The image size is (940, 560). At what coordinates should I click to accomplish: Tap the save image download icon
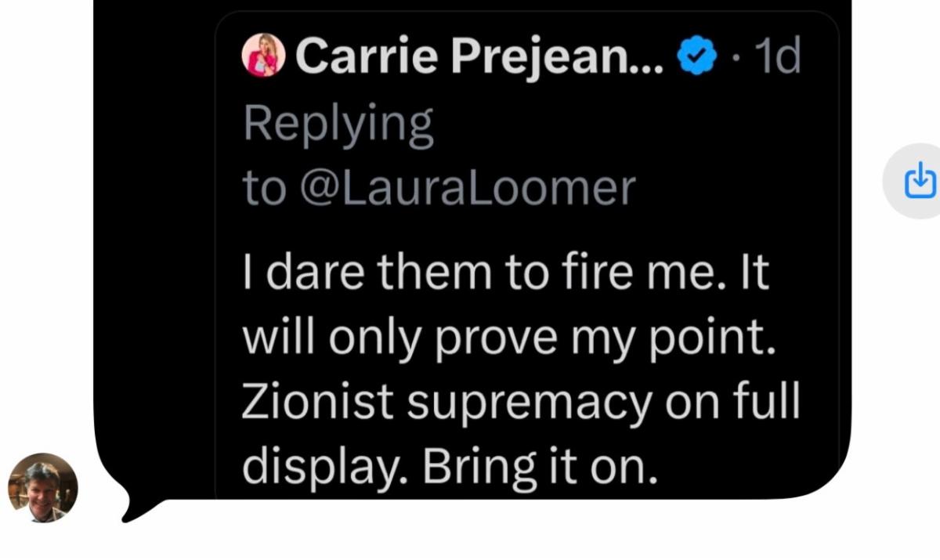tap(920, 181)
